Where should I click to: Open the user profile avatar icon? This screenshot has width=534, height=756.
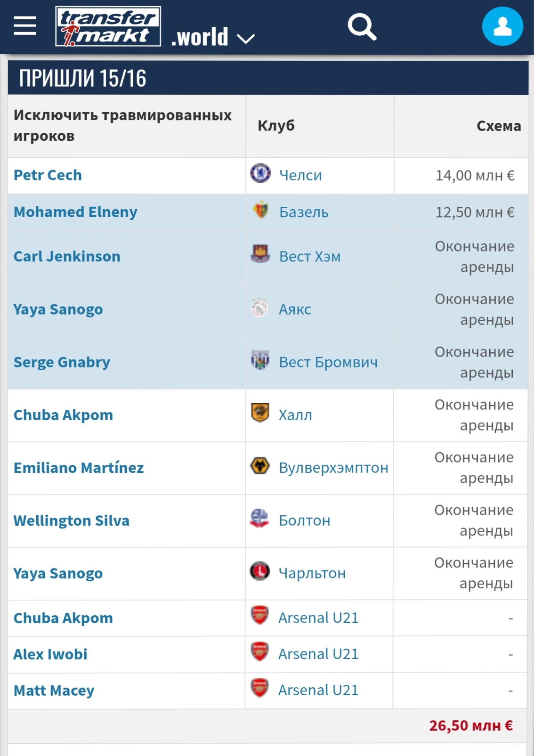(x=502, y=26)
